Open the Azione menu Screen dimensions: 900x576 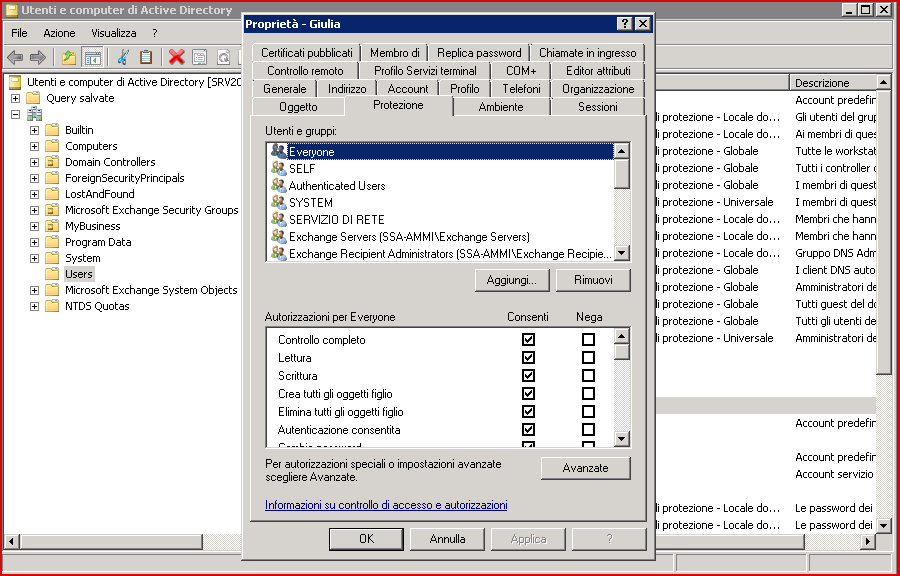(59, 33)
